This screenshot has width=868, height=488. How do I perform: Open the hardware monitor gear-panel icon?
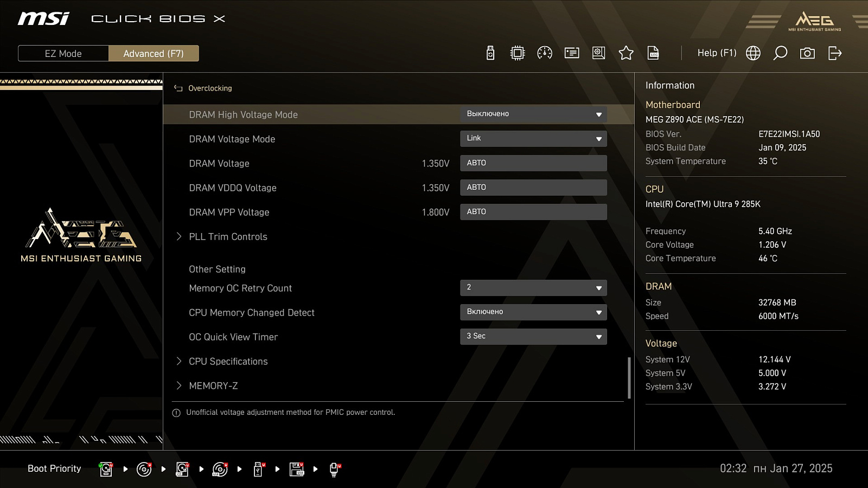tap(599, 53)
